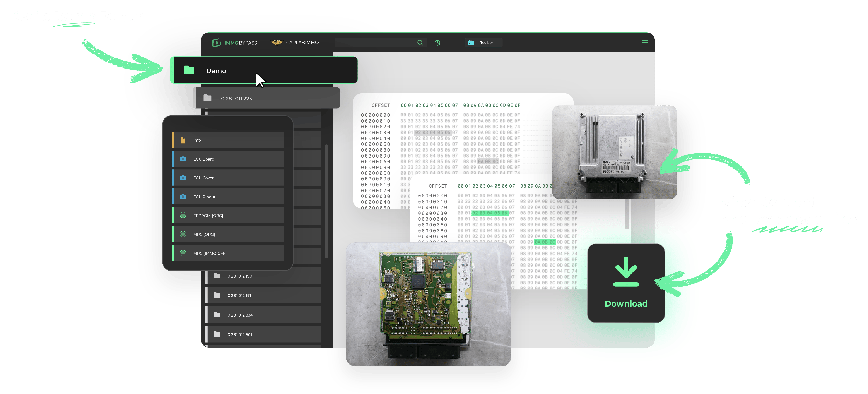Select the MPC [IMMO OFF] entry
868x394 pixels.
click(228, 253)
